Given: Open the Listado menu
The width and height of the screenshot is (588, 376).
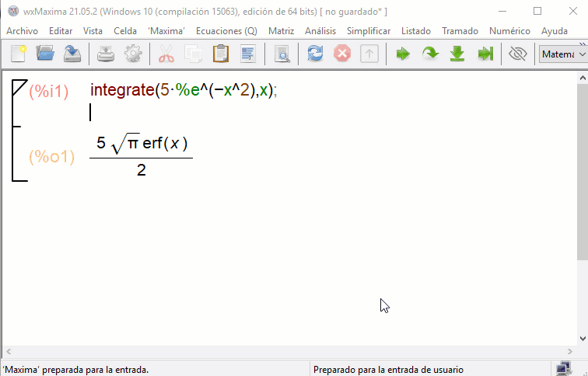Looking at the screenshot, I should 416,31.
